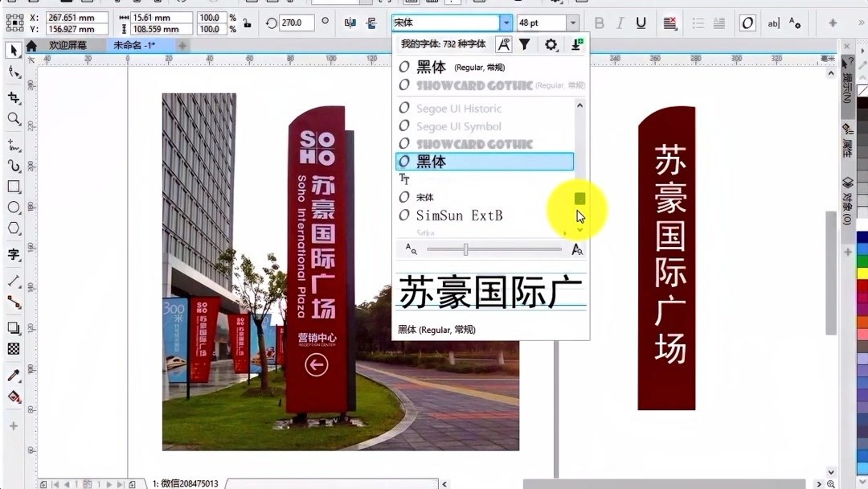Toggle italic formatting
The height and width of the screenshot is (489, 868).
(620, 23)
